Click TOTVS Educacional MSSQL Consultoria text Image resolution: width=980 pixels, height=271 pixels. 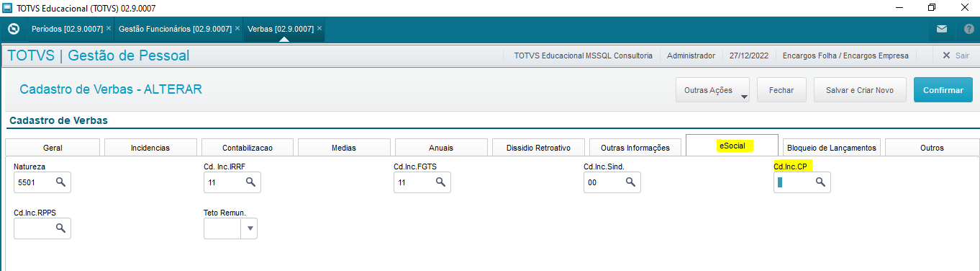(x=584, y=55)
